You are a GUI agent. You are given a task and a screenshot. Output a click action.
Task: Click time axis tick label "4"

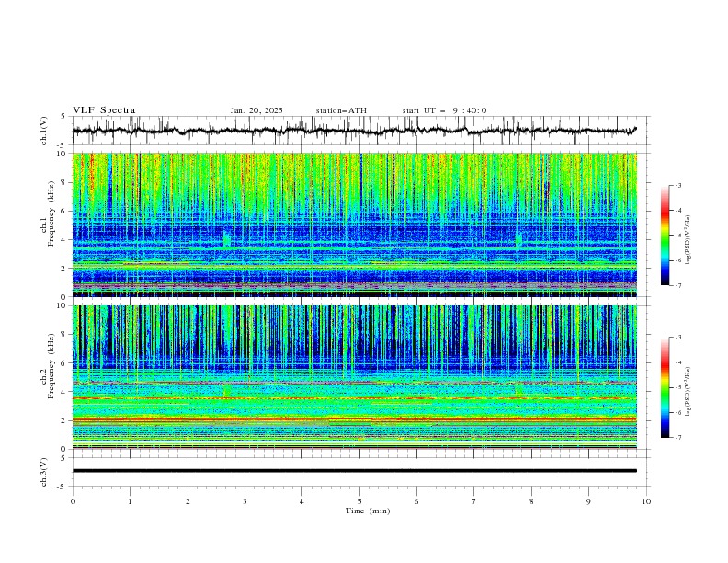tap(301, 501)
